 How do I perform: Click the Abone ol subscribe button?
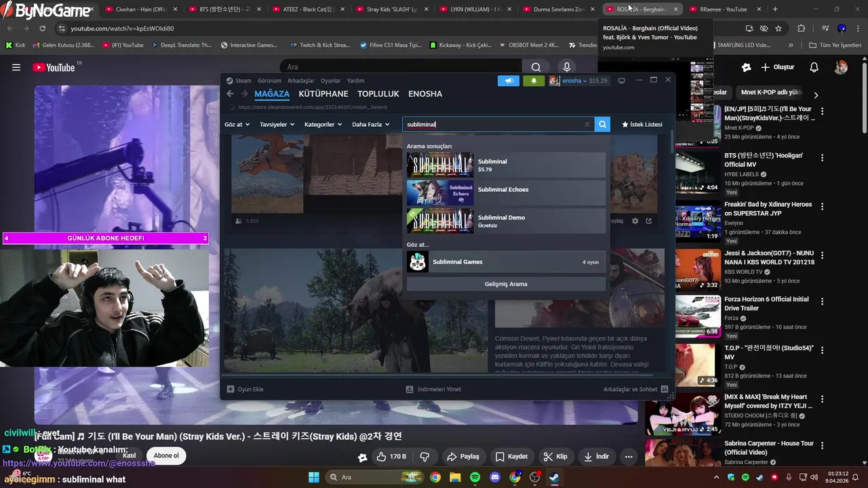click(x=166, y=455)
